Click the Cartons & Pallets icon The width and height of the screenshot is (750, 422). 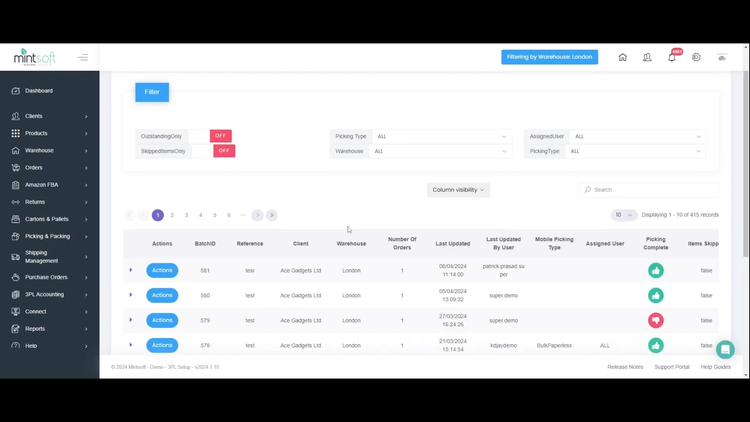15,219
